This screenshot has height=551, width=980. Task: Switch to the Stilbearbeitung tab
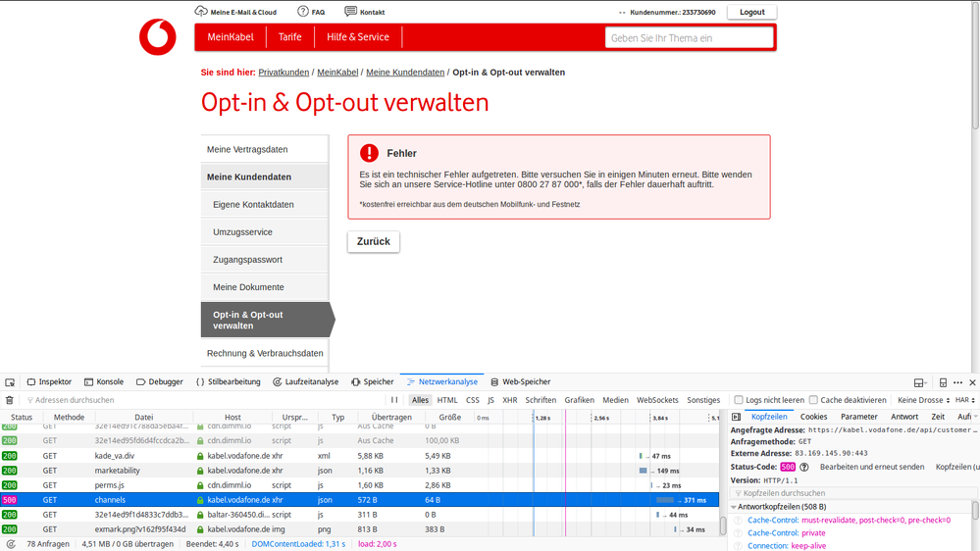click(x=229, y=381)
